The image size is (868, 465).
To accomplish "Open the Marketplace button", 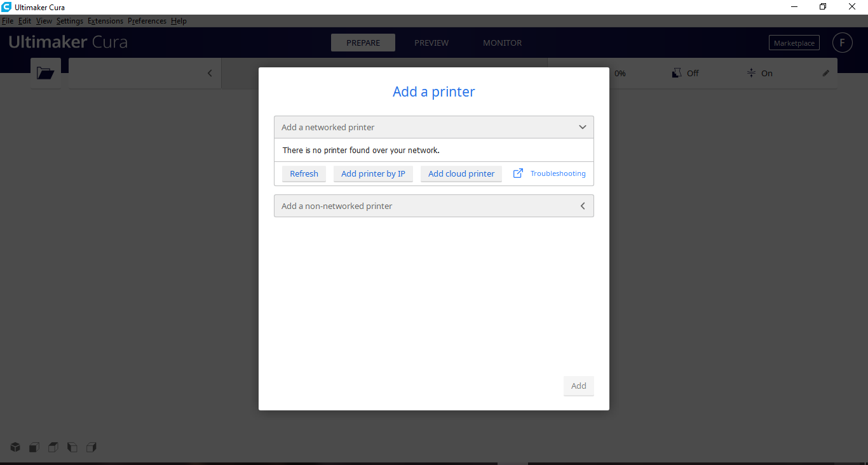I will 794,43.
